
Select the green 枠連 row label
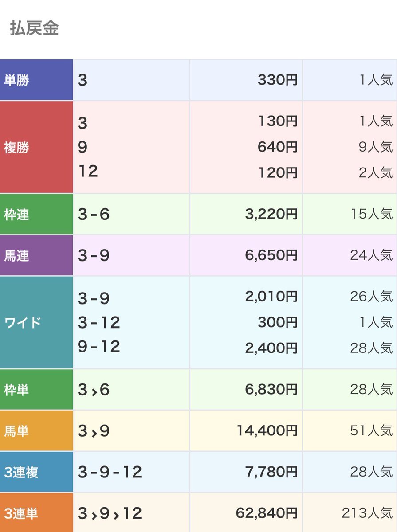(x=36, y=214)
